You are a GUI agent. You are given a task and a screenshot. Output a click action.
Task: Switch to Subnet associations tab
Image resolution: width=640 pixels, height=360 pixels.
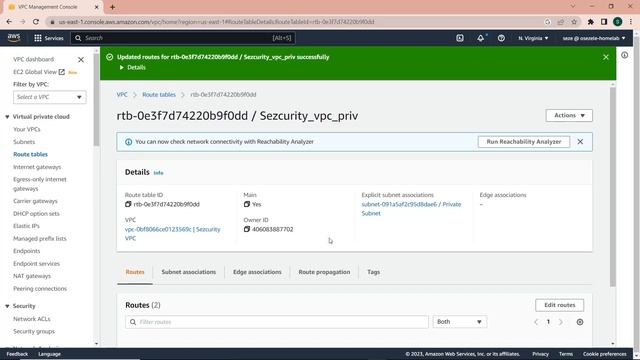[189, 272]
